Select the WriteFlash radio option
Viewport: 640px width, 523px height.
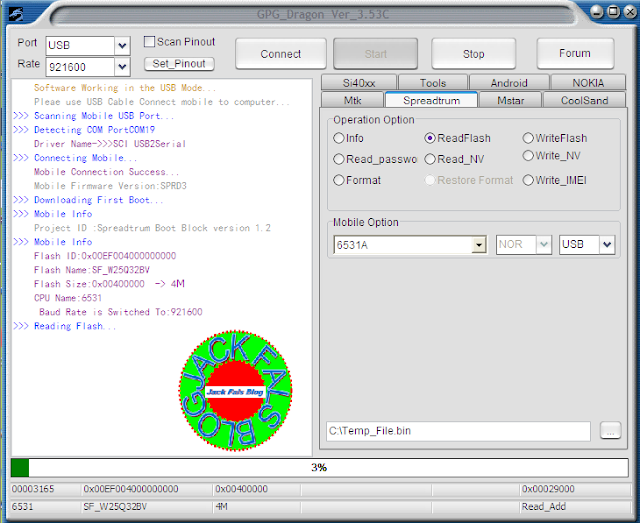[528, 138]
